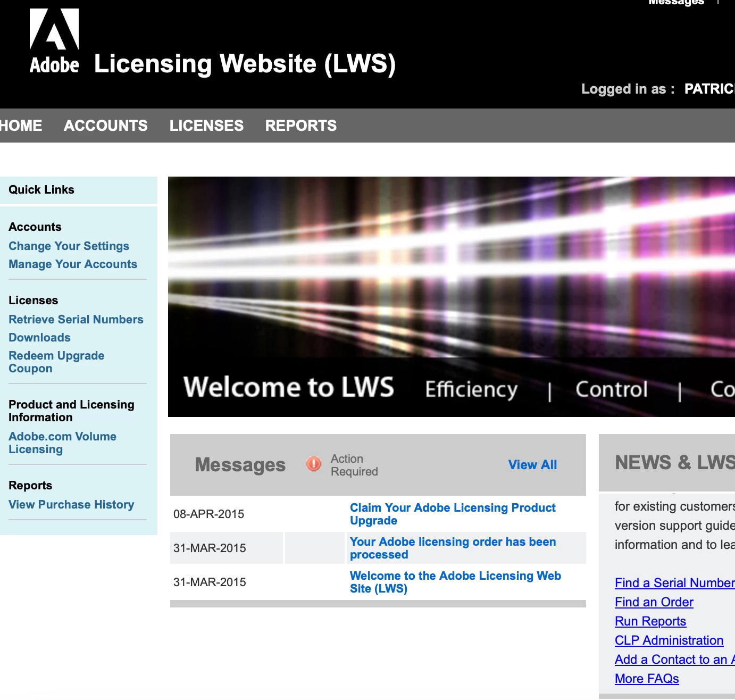Open Add a Contact to an Account link
The image size is (735, 700).
(x=674, y=660)
